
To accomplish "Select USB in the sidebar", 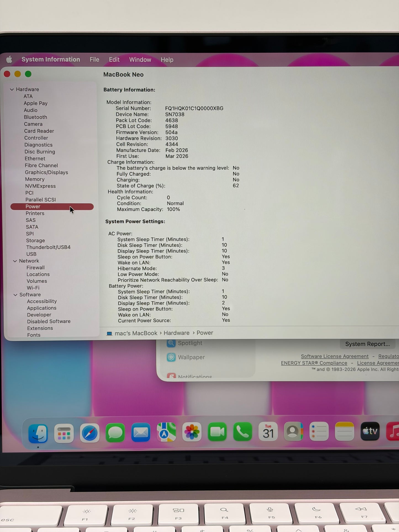I will coord(31,254).
